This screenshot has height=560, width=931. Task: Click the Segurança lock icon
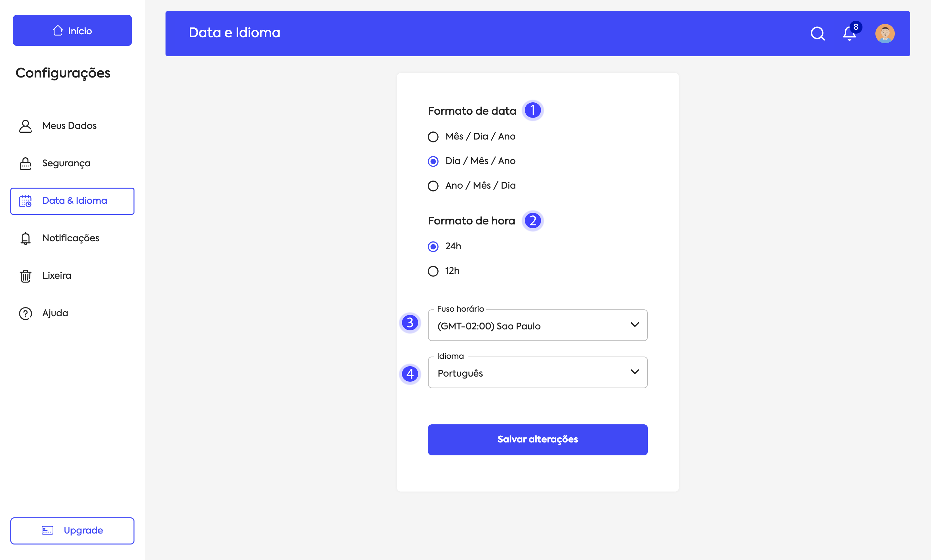(x=25, y=163)
